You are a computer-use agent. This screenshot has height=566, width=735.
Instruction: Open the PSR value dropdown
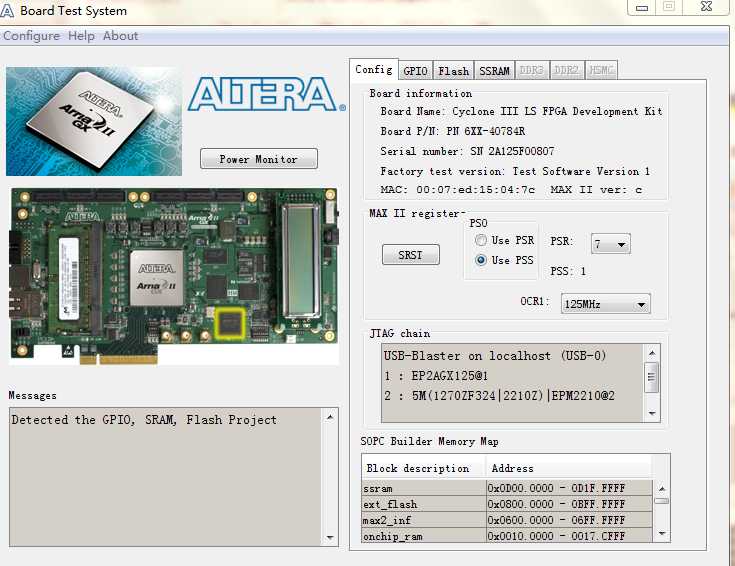click(x=611, y=244)
